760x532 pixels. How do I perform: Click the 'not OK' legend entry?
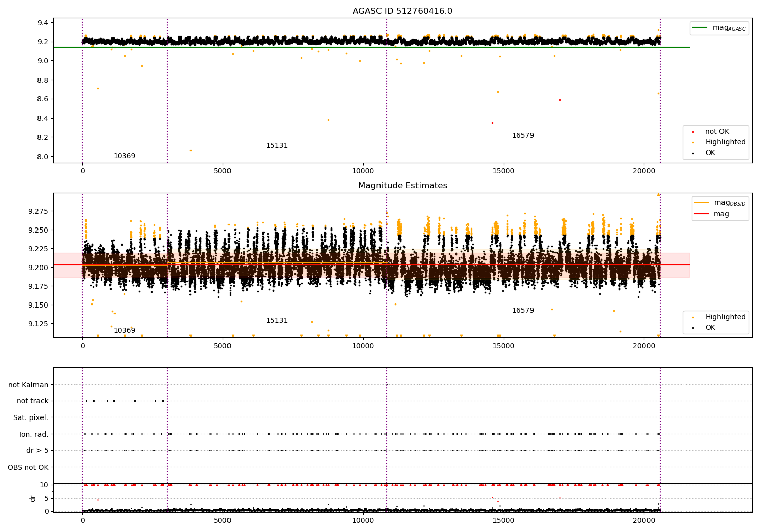click(717, 132)
